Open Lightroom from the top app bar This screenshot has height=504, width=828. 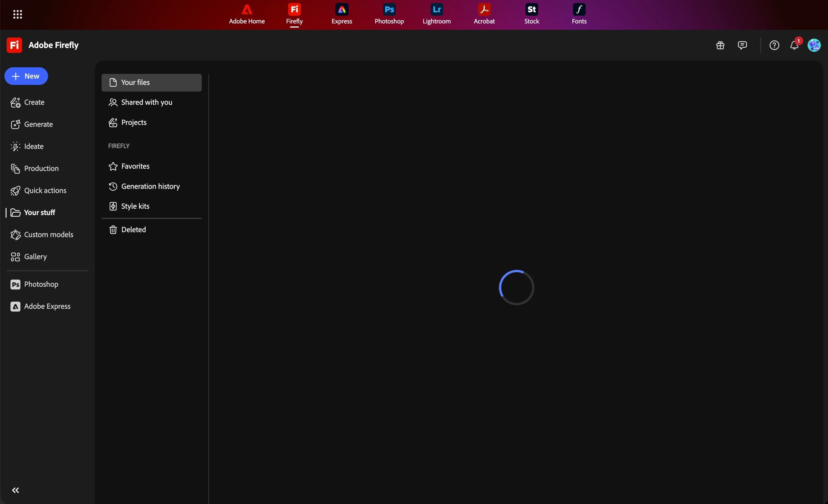point(437,14)
